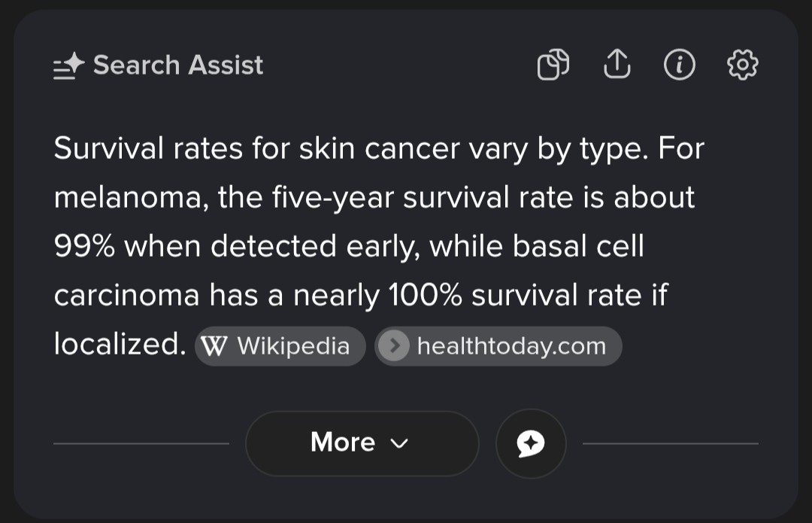Click the arrow icon beside healthtoday.com

393,346
